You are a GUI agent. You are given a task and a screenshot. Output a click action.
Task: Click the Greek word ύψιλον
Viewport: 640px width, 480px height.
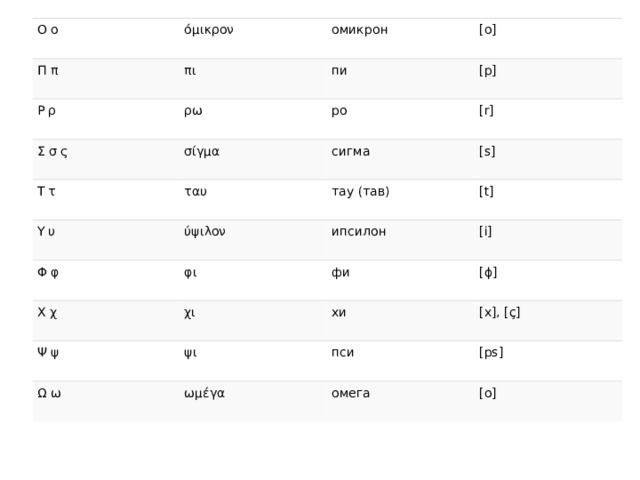click(x=204, y=231)
